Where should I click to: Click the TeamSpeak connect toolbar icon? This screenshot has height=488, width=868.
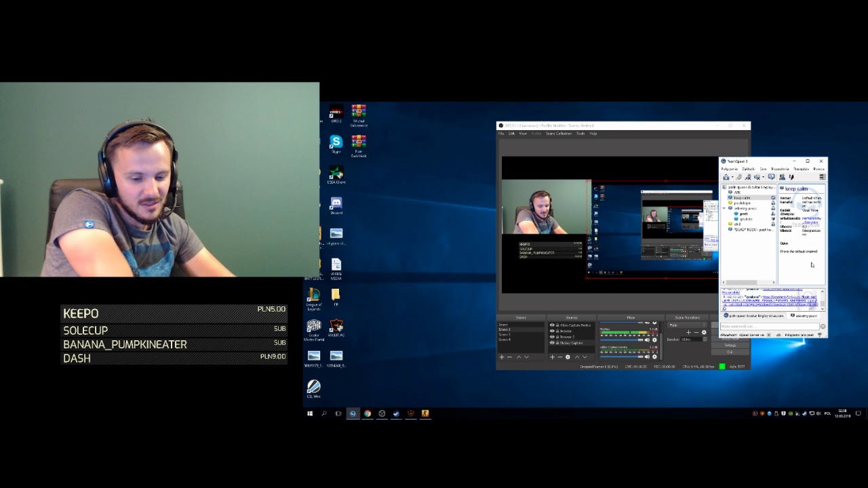click(x=726, y=177)
